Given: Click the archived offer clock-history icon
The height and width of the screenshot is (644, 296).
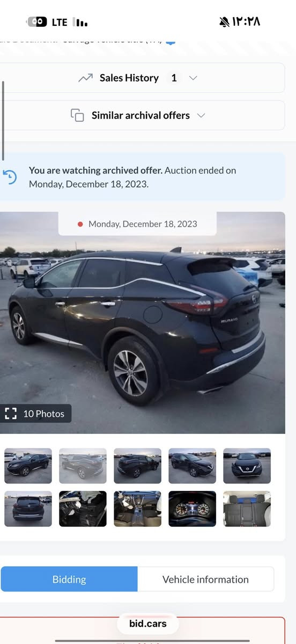Looking at the screenshot, I should click(10, 177).
